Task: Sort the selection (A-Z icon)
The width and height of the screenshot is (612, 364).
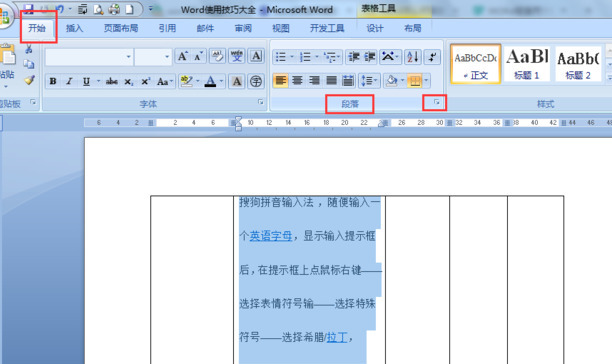Action: coord(413,57)
